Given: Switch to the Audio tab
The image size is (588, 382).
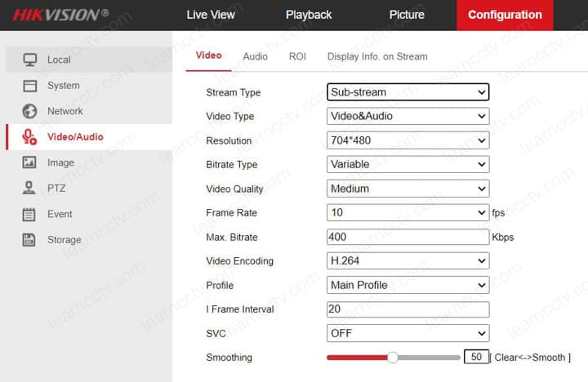Looking at the screenshot, I should [x=255, y=56].
